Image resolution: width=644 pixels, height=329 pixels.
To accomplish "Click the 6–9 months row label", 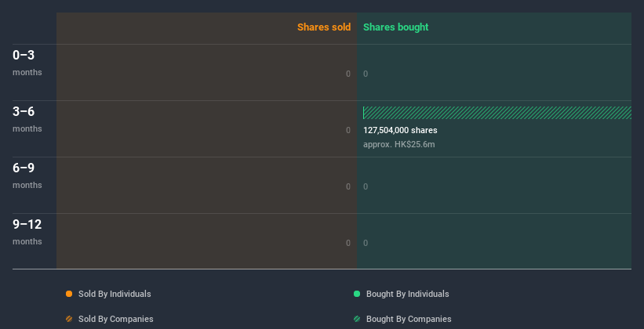I will [27, 175].
